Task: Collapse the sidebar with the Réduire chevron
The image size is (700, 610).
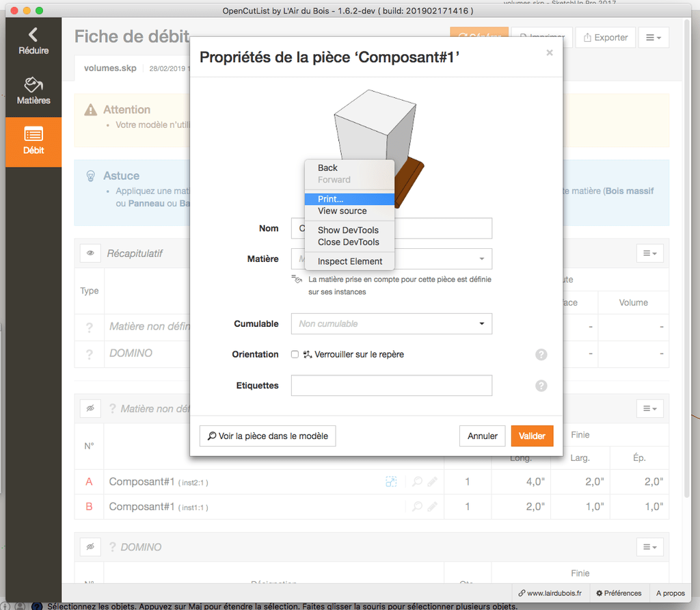Action: tap(33, 42)
